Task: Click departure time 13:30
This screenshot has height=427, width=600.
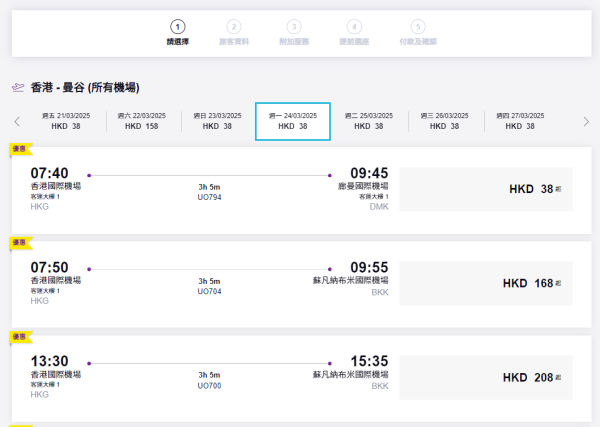Action: point(49,361)
